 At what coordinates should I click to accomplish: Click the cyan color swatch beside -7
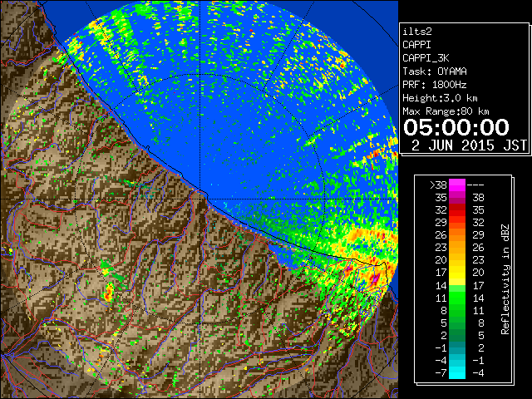coord(457,372)
